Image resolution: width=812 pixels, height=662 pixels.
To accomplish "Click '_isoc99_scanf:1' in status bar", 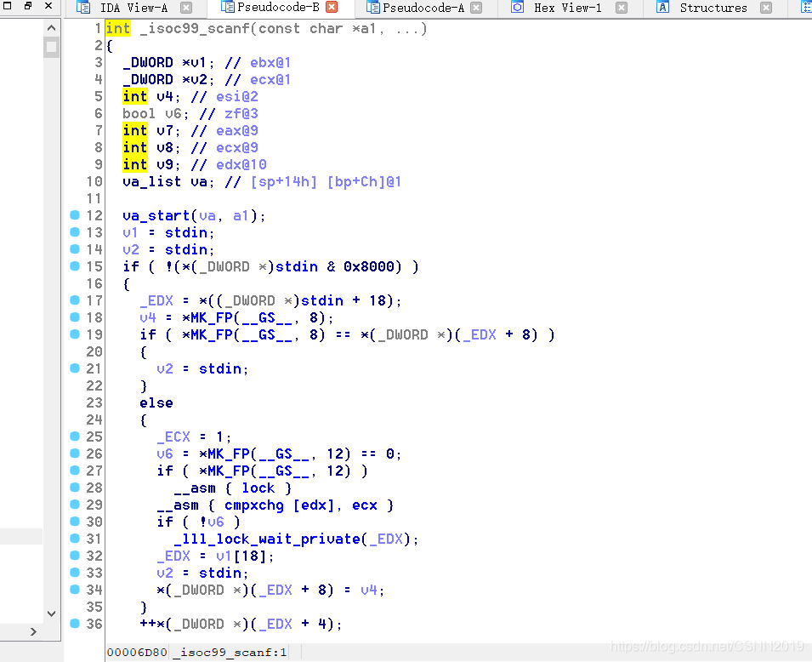I will (x=230, y=652).
